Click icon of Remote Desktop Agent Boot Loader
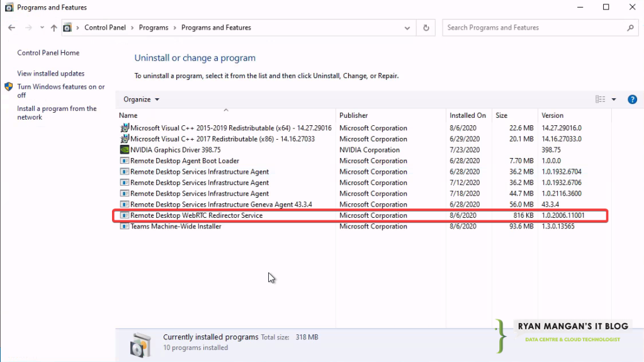Screen dimensions: 644x362 click(125, 161)
